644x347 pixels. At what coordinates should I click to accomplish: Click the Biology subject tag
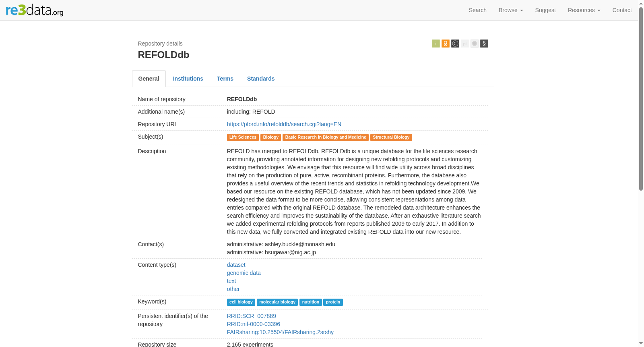coord(271,137)
